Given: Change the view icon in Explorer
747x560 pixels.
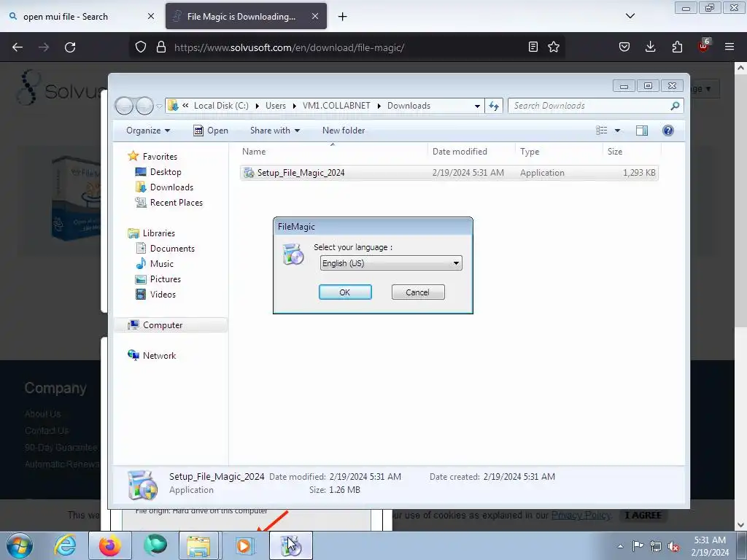Looking at the screenshot, I should click(602, 131).
